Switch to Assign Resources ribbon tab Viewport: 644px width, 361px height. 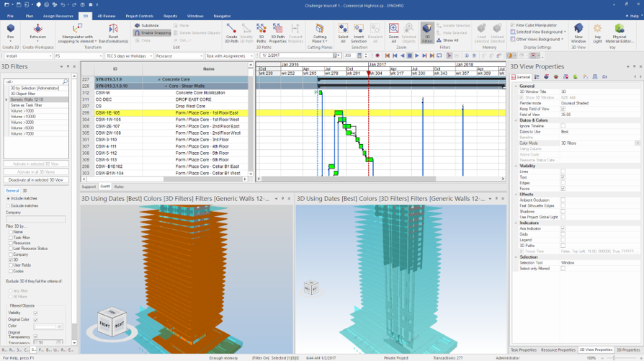[58, 16]
